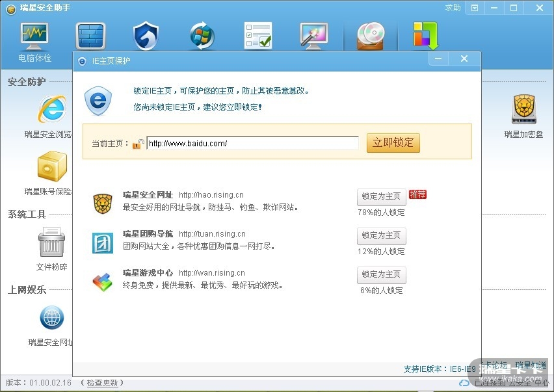Image resolution: width=554 pixels, height=392 pixels.
Task: Click the checklist toolbar icon
Action: tap(258, 35)
